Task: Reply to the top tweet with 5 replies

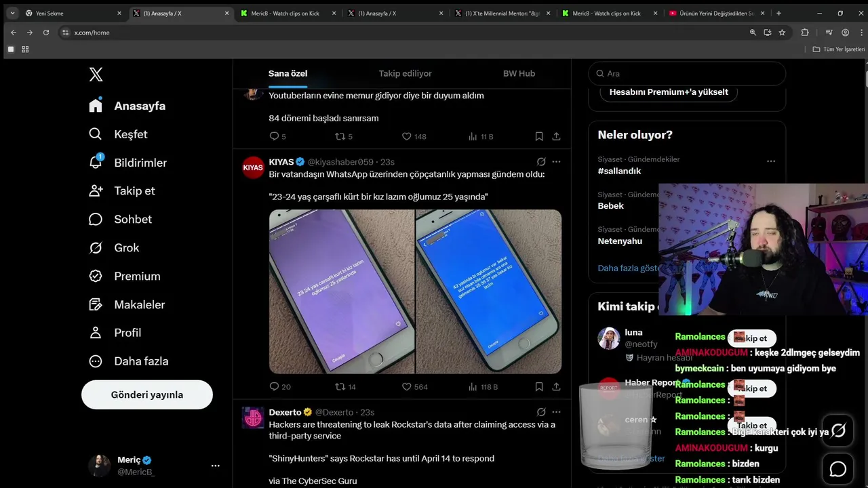Action: click(275, 136)
